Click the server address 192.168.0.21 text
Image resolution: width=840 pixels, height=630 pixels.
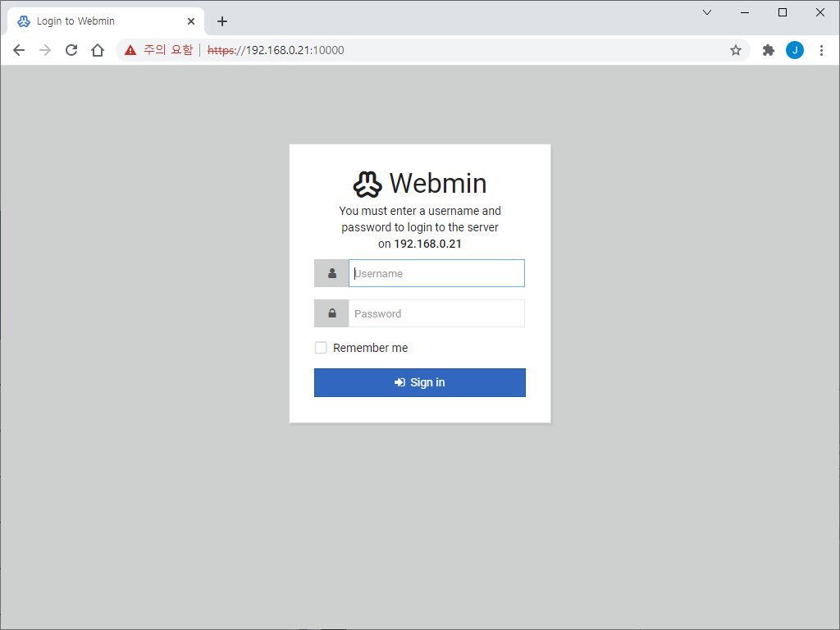click(427, 244)
